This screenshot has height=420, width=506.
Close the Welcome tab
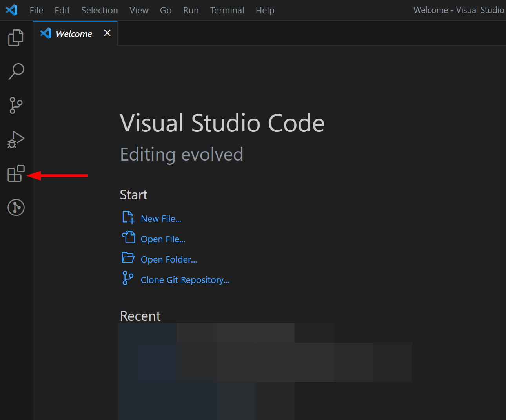[107, 33]
